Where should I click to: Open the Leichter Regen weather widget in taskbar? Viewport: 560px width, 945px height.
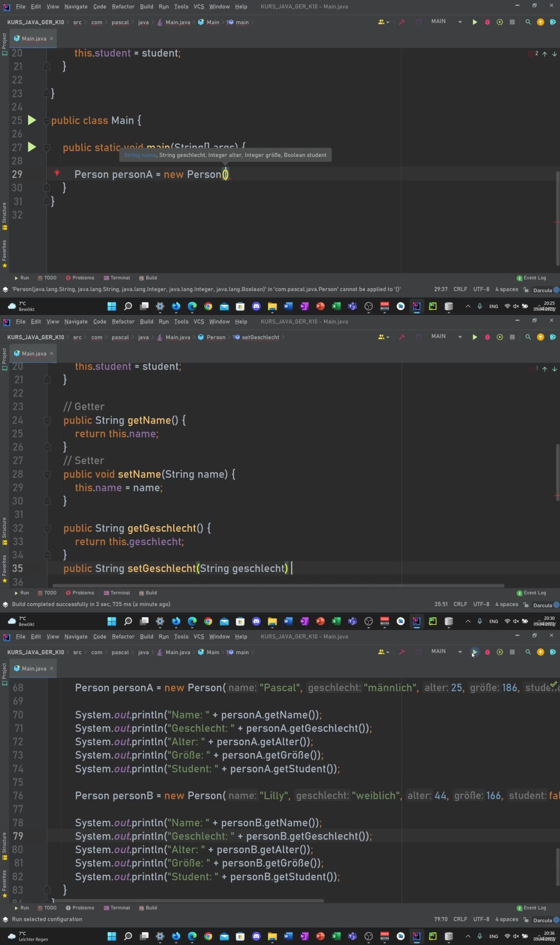(x=26, y=936)
